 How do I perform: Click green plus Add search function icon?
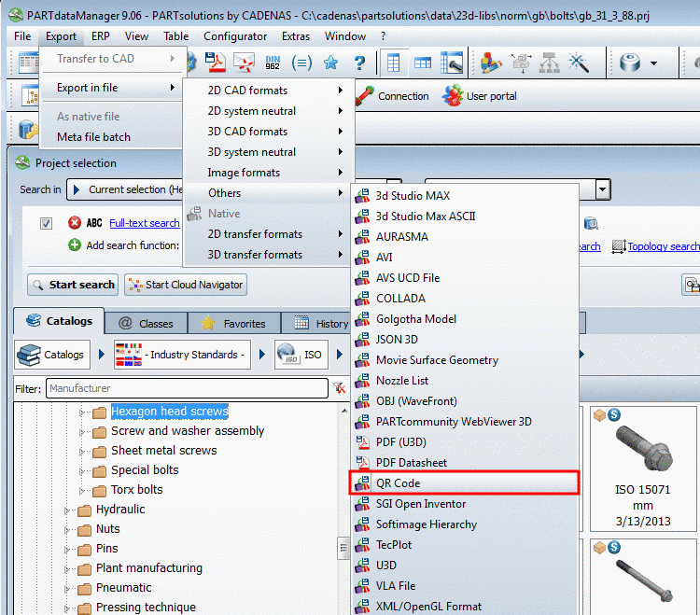(x=75, y=245)
